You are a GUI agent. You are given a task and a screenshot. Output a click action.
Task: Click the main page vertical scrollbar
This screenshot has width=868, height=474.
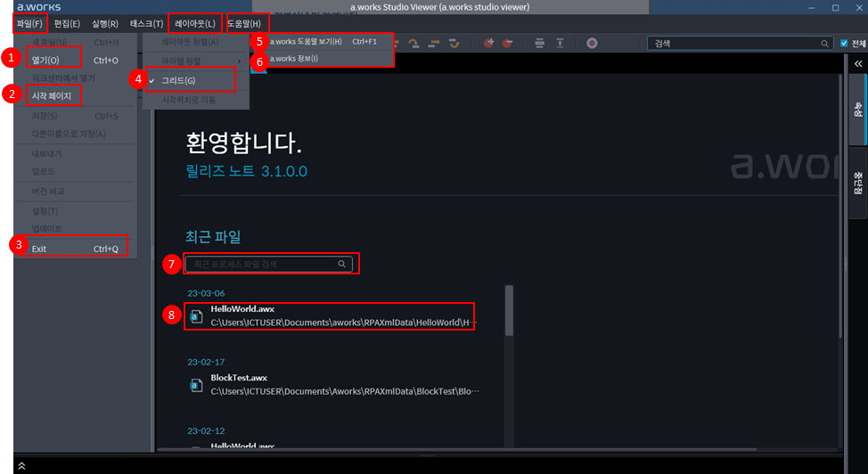pos(840,206)
